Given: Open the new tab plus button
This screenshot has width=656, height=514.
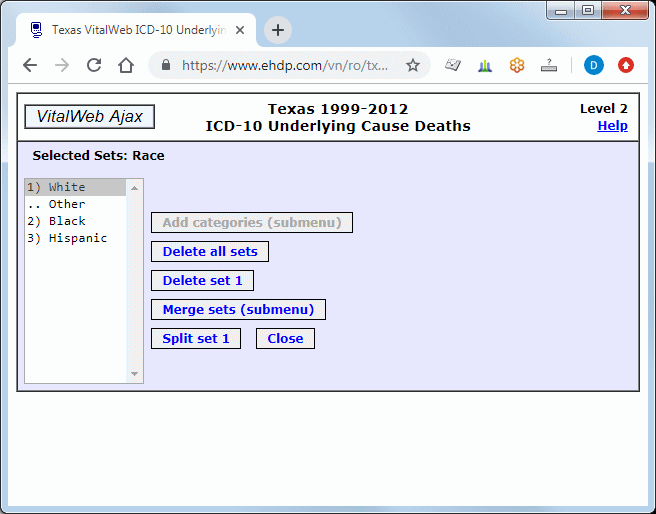Looking at the screenshot, I should [278, 30].
